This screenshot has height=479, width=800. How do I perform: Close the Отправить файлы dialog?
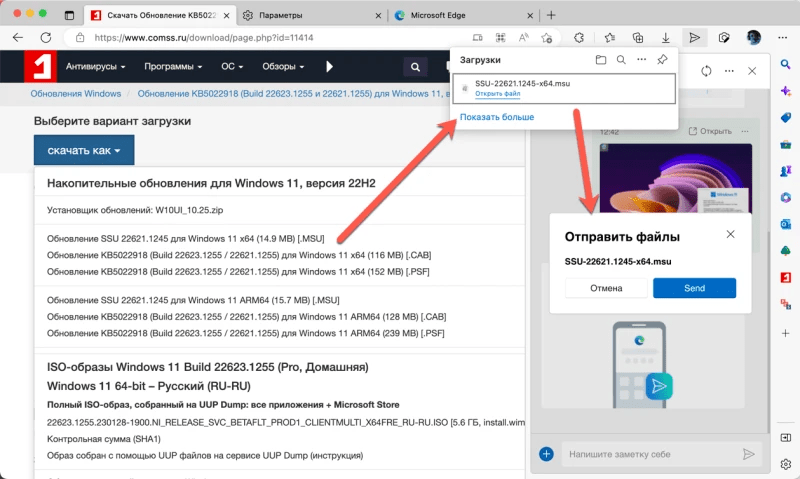(x=731, y=234)
